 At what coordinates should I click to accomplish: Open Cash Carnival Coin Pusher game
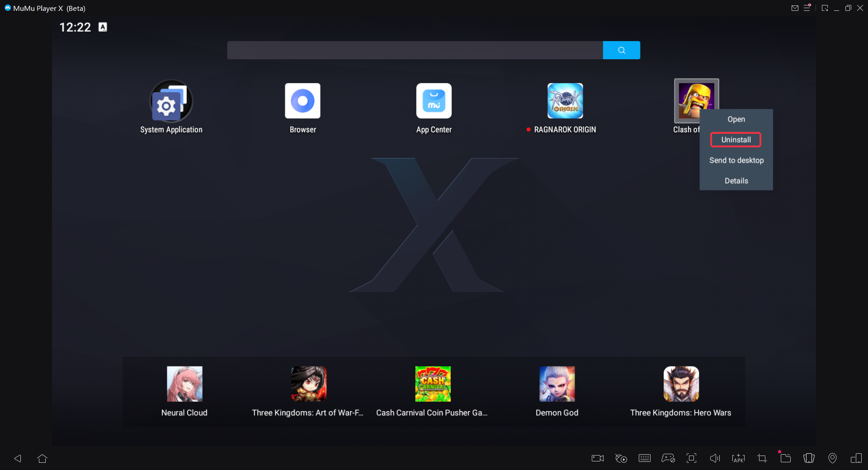tap(433, 384)
